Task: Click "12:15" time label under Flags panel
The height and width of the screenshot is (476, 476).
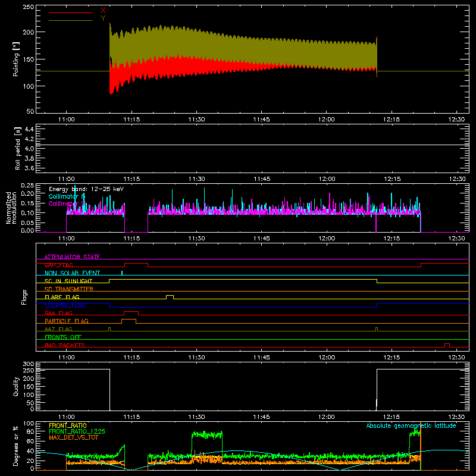Action: pyautogui.click(x=392, y=358)
